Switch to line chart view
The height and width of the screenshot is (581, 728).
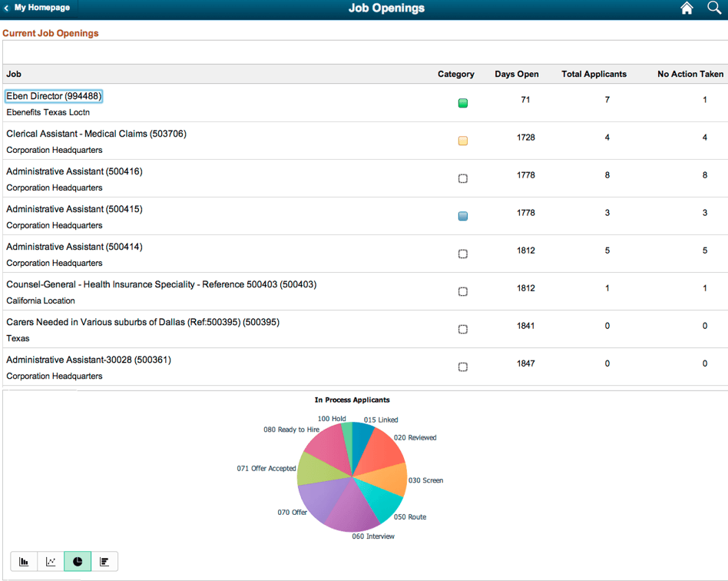50,561
